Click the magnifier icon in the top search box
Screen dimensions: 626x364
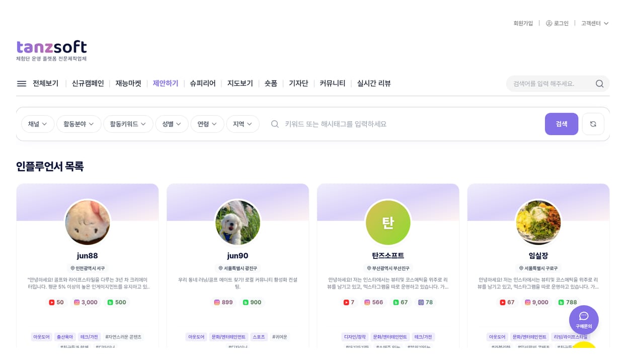599,83
